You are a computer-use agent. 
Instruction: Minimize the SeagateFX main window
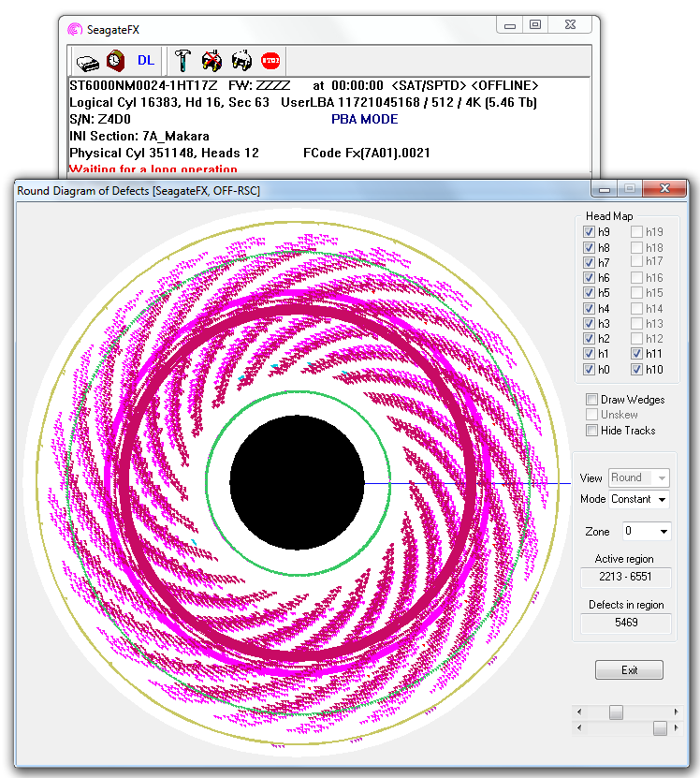pos(510,24)
